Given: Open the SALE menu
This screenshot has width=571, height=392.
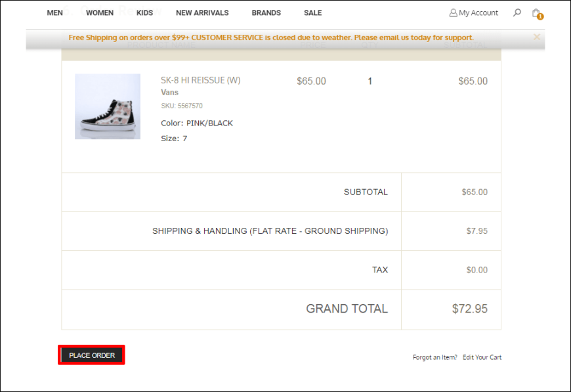Looking at the screenshot, I should [313, 12].
